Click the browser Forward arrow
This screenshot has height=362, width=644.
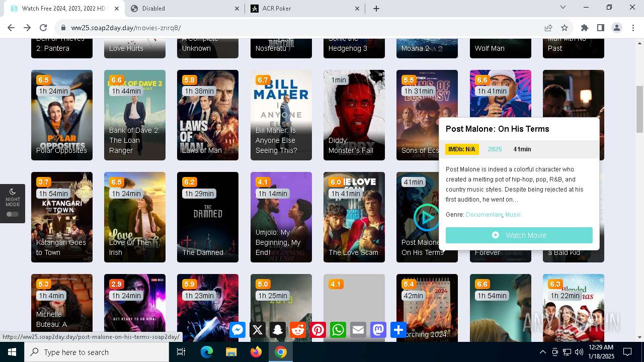(x=27, y=28)
